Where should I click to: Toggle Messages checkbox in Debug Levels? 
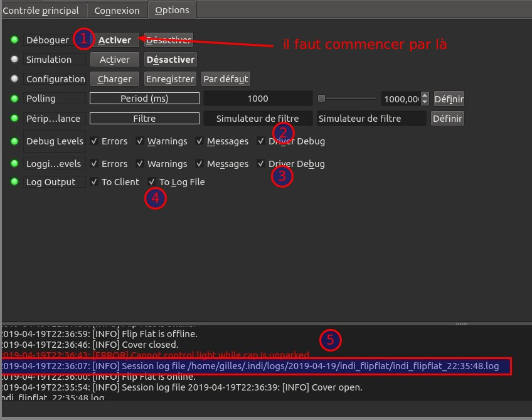point(199,141)
